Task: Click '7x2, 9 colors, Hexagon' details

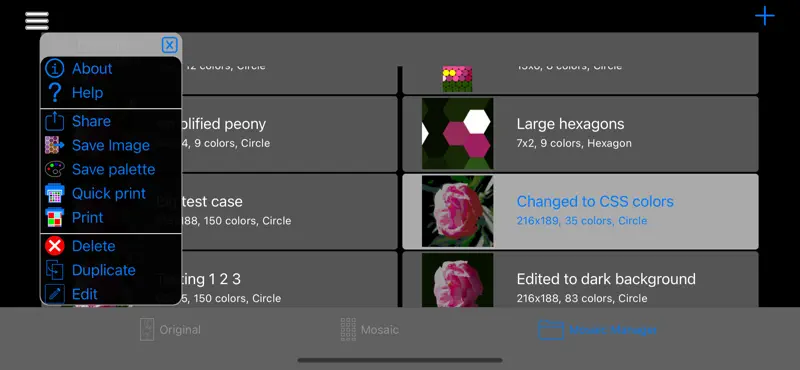Action: 574,143
